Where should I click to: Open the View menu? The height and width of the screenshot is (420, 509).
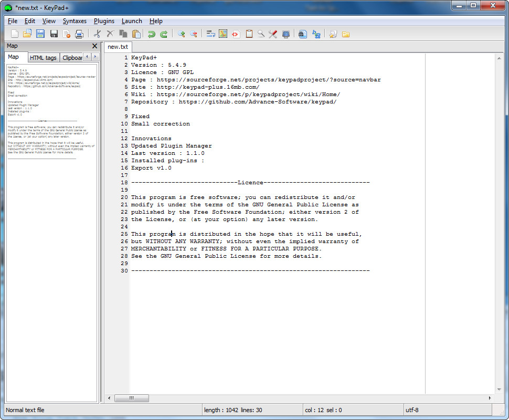point(49,21)
